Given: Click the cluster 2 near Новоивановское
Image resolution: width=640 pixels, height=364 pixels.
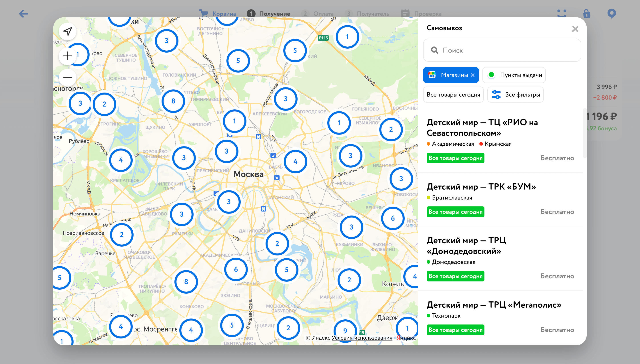Looking at the screenshot, I should (122, 235).
